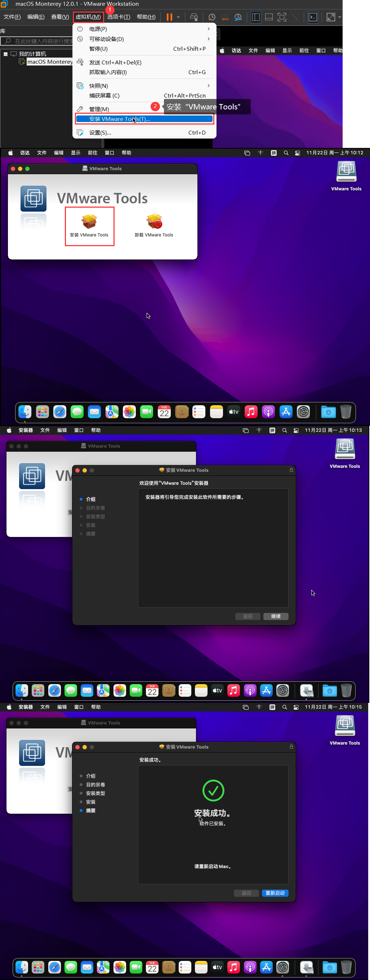Viewport: 370px width, 980px height.
Task: Open the 查看(V) menu in VMware Workstation
Action: tap(60, 17)
